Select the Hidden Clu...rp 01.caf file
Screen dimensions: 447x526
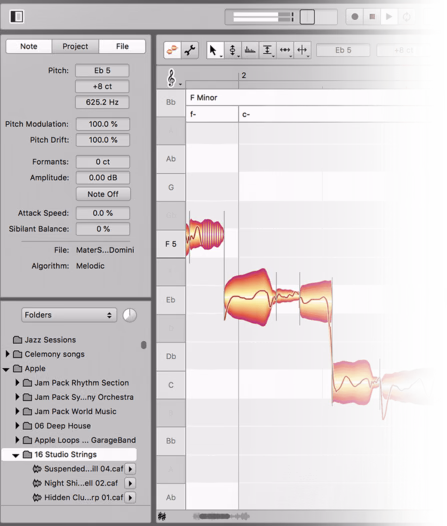[x=78, y=497]
